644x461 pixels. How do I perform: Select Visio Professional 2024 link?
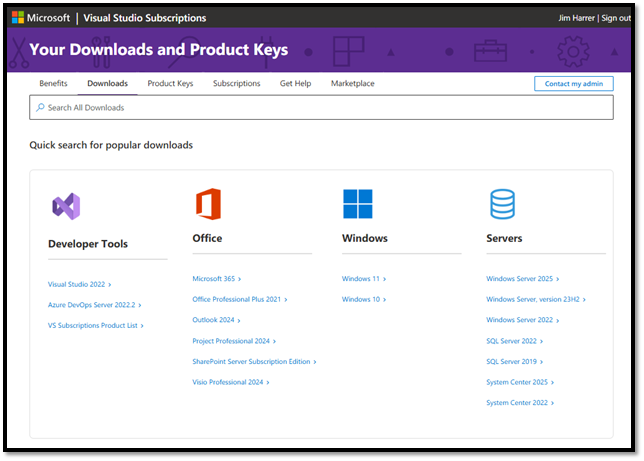228,382
